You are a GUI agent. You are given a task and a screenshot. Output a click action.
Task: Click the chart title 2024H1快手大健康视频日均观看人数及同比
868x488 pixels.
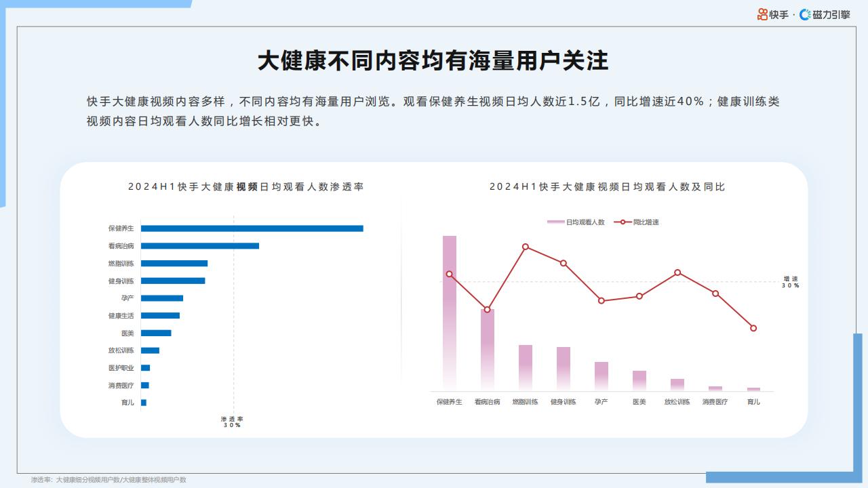pos(608,186)
